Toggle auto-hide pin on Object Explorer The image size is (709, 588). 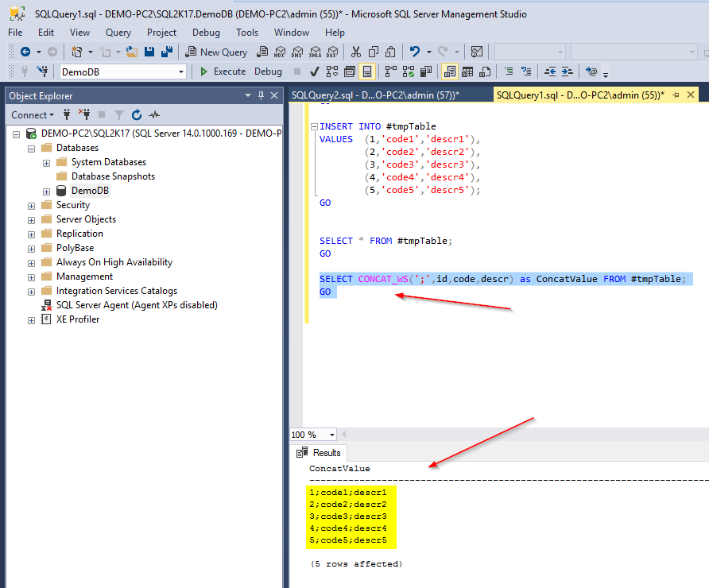261,95
